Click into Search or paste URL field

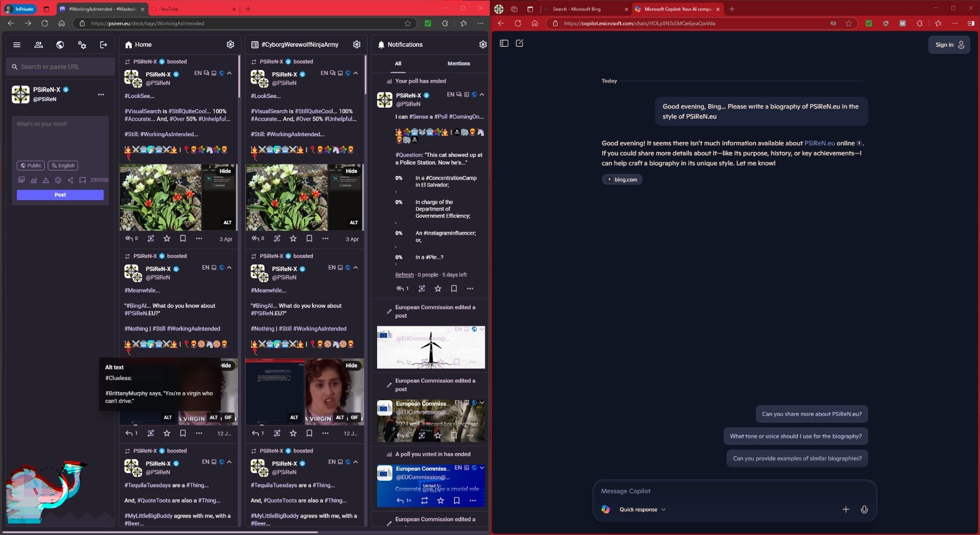point(60,66)
